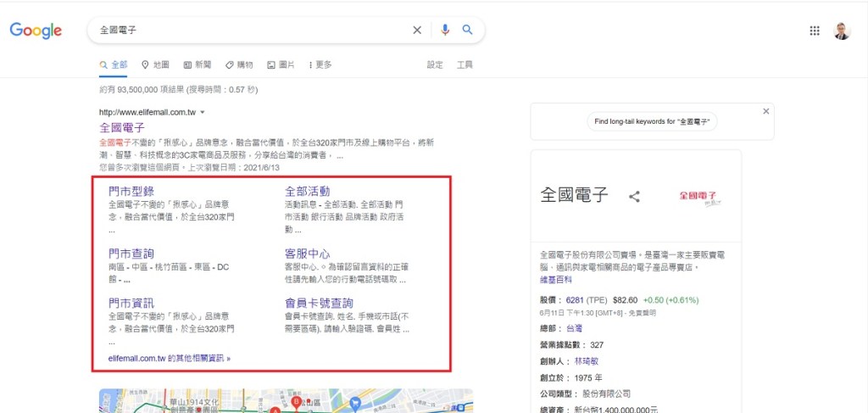Screen dimensions: 868x413
Task: Expand the elifemall.com.tw URL dropdown arrow
Action: (x=202, y=113)
